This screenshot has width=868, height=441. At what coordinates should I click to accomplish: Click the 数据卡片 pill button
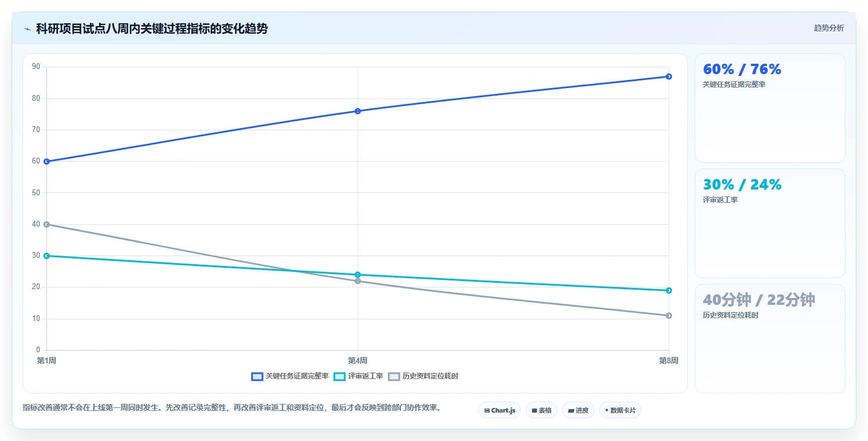click(620, 410)
